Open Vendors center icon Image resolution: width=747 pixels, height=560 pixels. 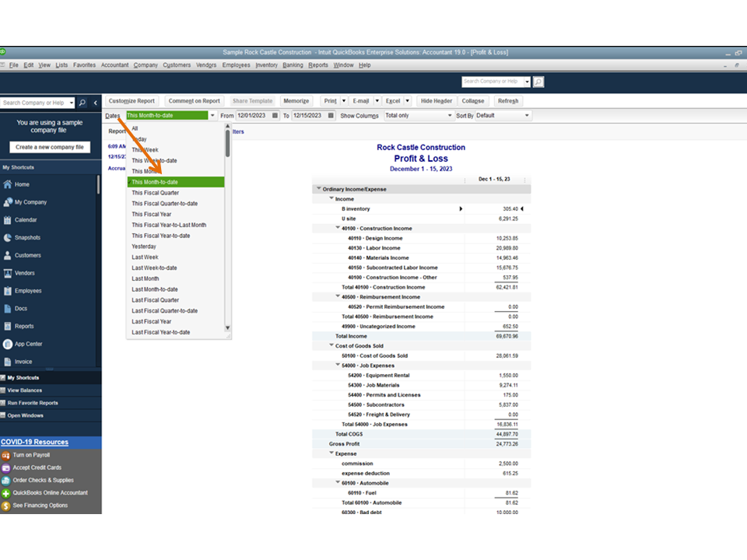(x=8, y=273)
